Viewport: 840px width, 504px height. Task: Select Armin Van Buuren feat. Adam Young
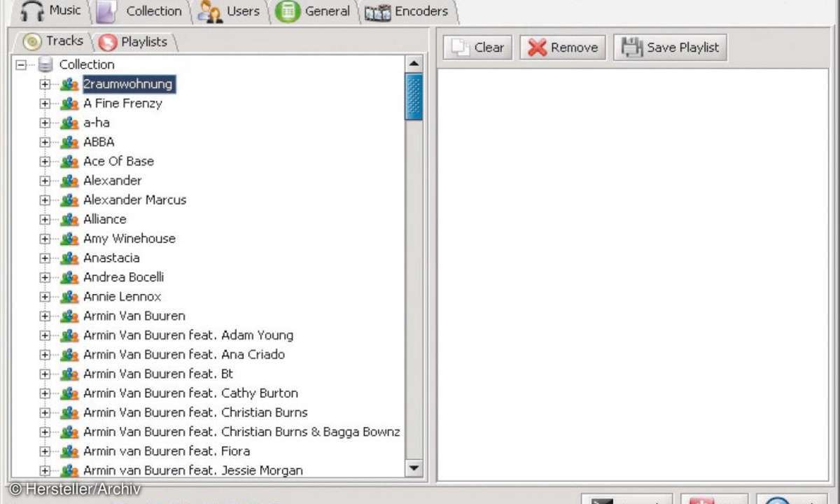188,335
